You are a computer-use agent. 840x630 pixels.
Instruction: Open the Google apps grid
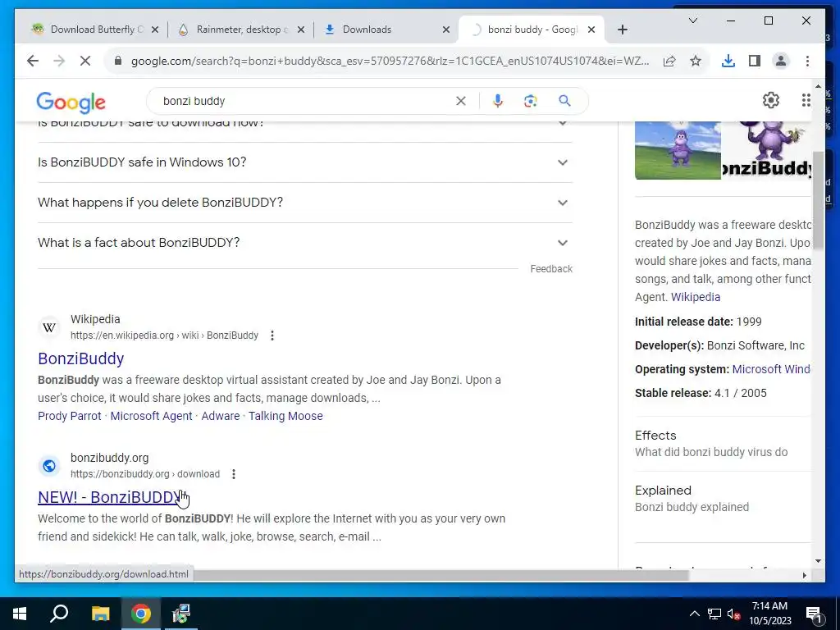tap(806, 100)
